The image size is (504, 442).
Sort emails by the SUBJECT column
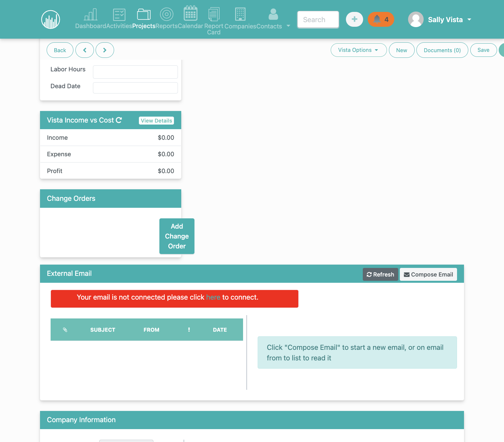[103, 330]
